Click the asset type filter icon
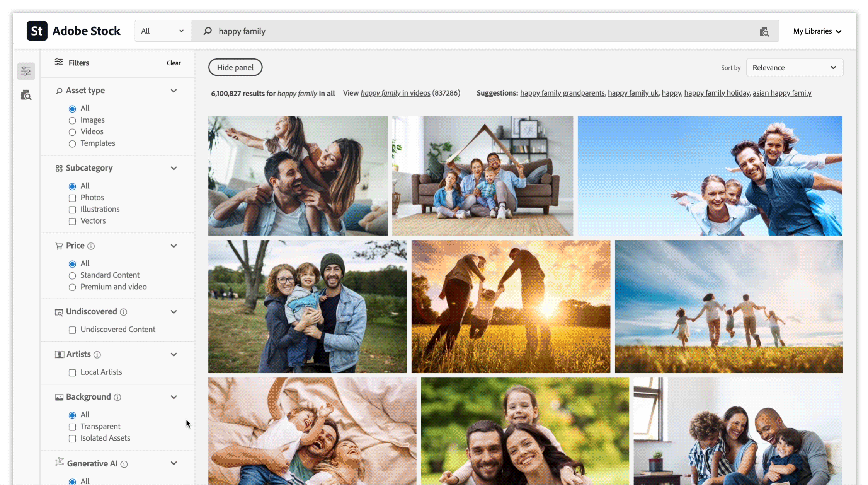This screenshot has height=485, width=868. tap(59, 90)
